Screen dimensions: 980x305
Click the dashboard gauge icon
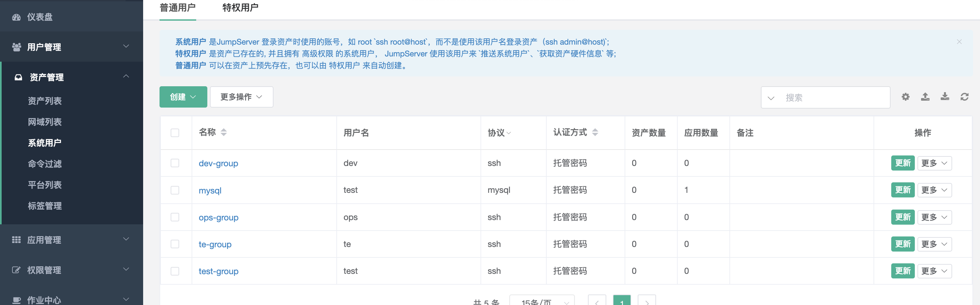click(16, 17)
